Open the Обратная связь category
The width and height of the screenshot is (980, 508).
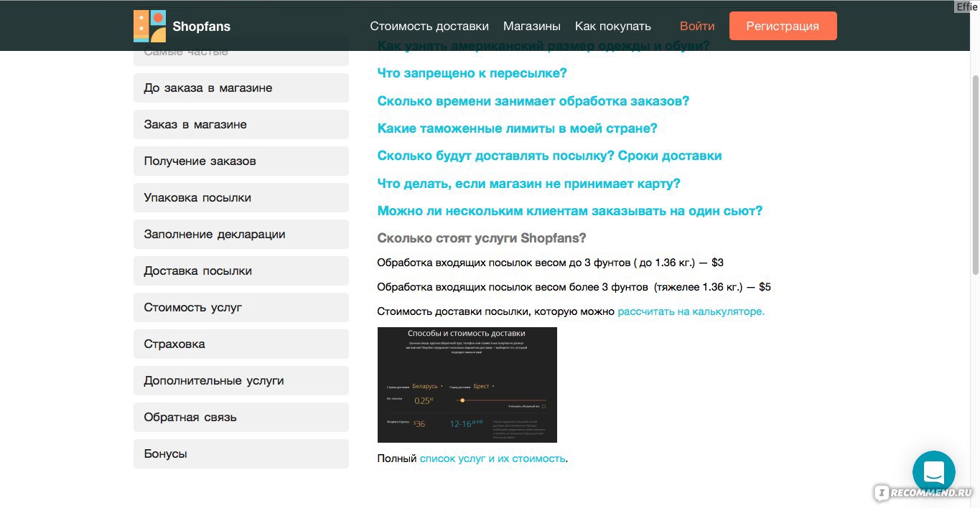click(241, 417)
